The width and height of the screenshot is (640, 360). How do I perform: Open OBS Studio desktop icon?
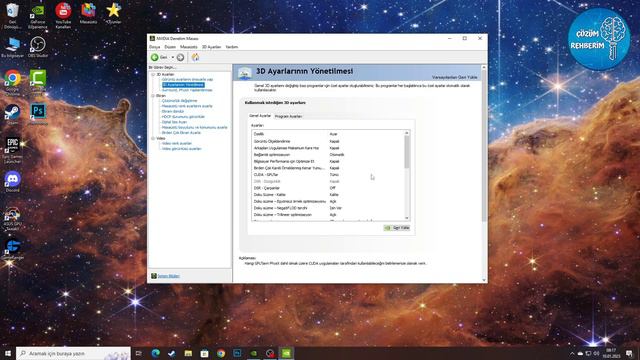[x=38, y=47]
